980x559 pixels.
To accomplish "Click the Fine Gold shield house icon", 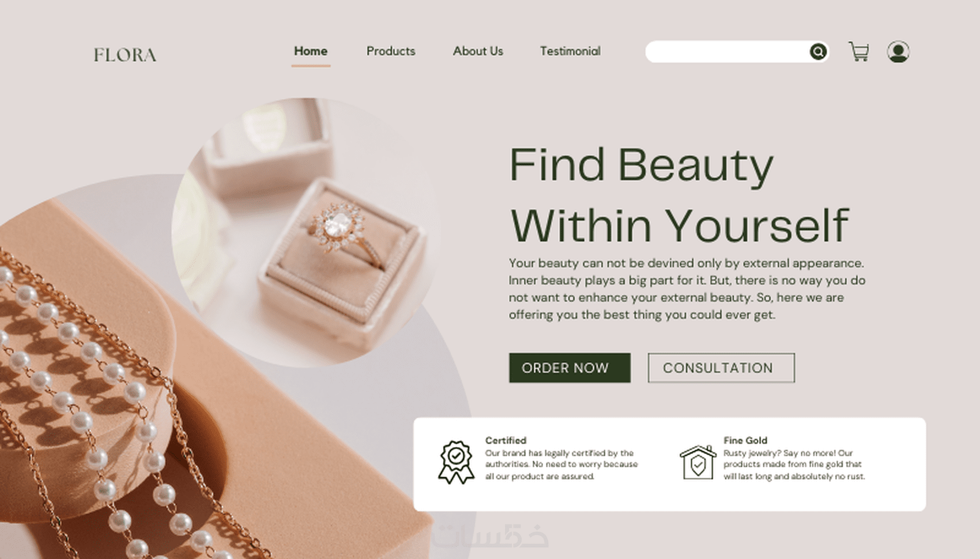I will click(x=698, y=462).
